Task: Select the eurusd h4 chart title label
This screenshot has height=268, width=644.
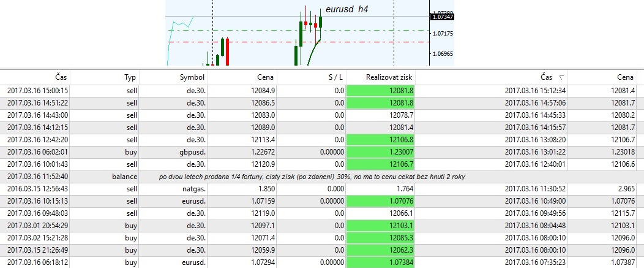Action: 346,9
